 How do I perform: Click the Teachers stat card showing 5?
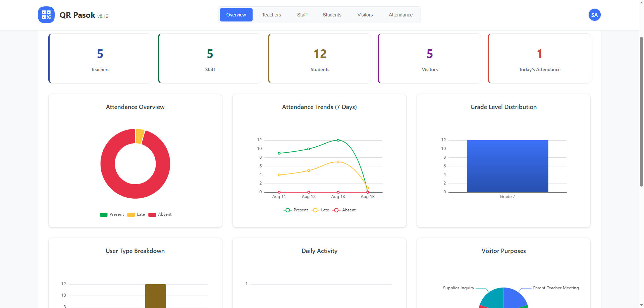100,58
